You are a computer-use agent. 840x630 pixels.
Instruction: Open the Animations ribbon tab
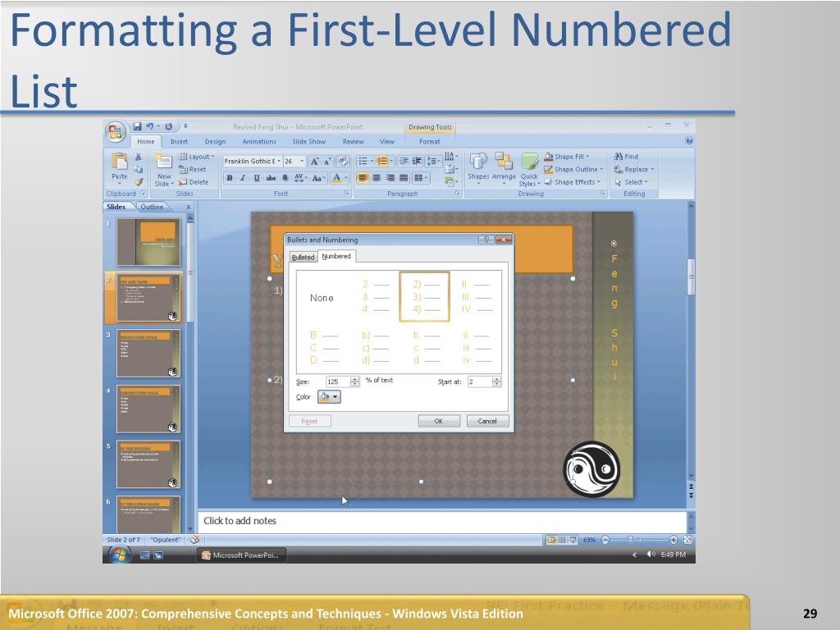(259, 141)
